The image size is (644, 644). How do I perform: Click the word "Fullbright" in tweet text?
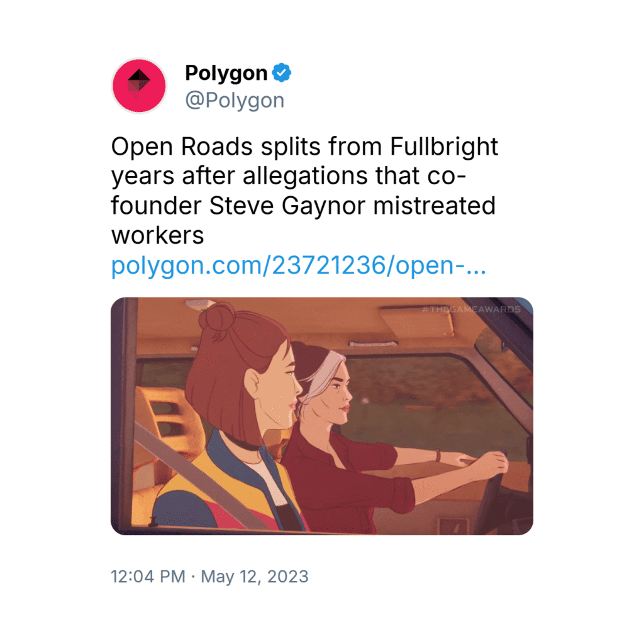444,147
